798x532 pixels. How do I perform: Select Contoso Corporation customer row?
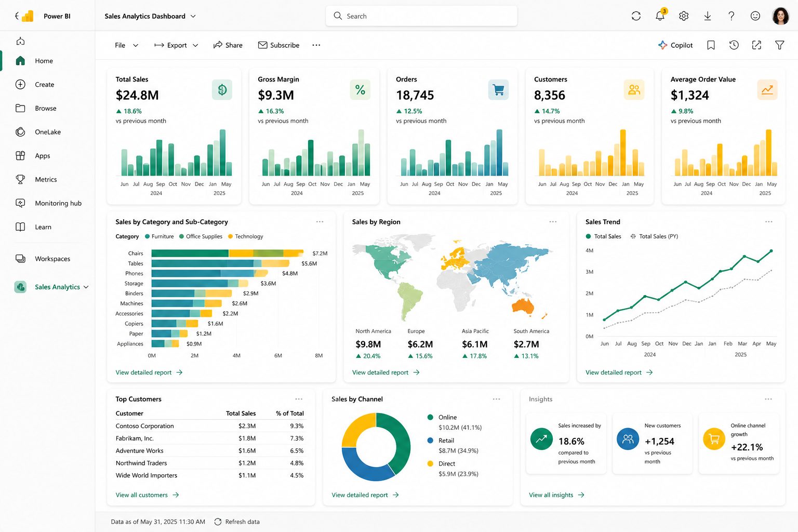tap(209, 426)
